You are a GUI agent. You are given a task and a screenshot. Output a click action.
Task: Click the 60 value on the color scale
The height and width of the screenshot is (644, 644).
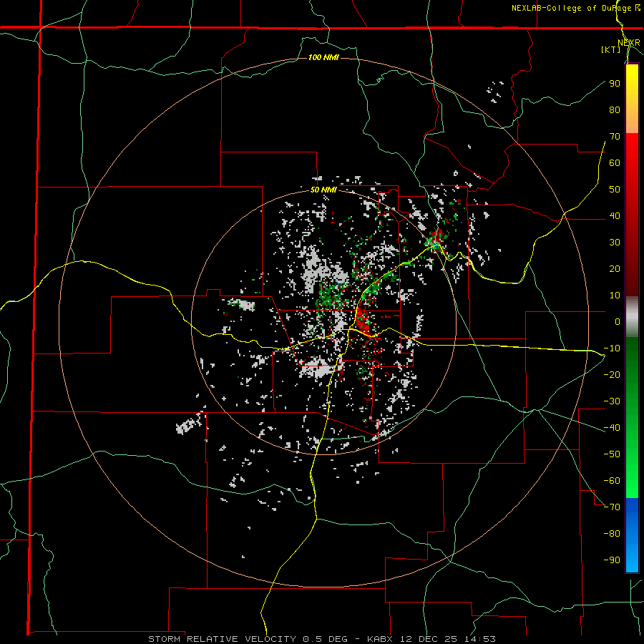(615, 163)
